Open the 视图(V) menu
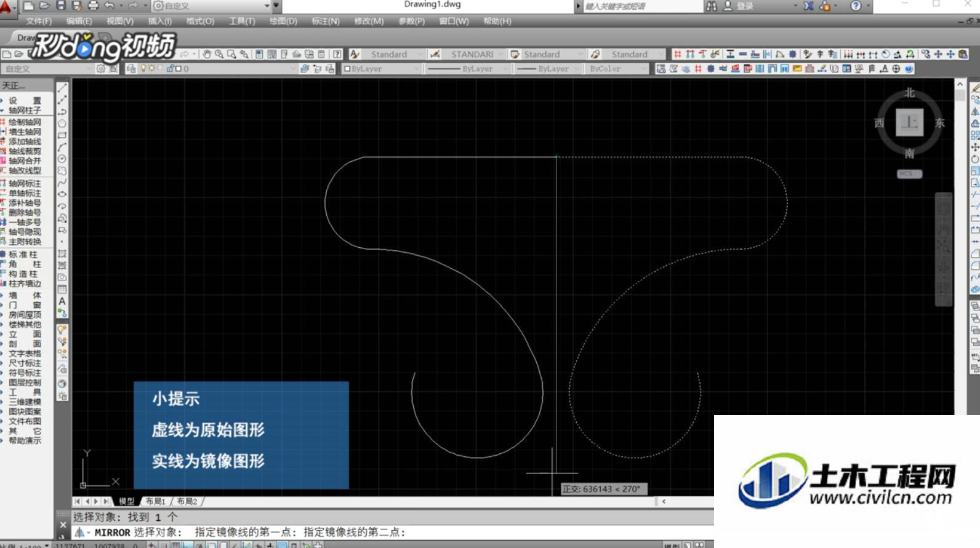This screenshot has height=548, width=980. click(x=119, y=21)
